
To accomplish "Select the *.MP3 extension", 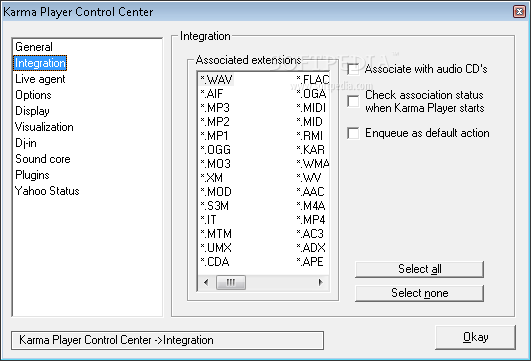I will 215,108.
